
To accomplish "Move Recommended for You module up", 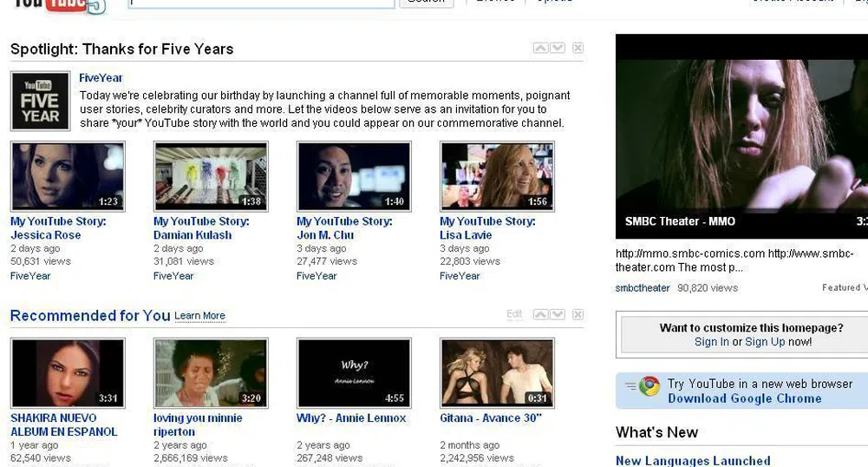I will (x=540, y=314).
